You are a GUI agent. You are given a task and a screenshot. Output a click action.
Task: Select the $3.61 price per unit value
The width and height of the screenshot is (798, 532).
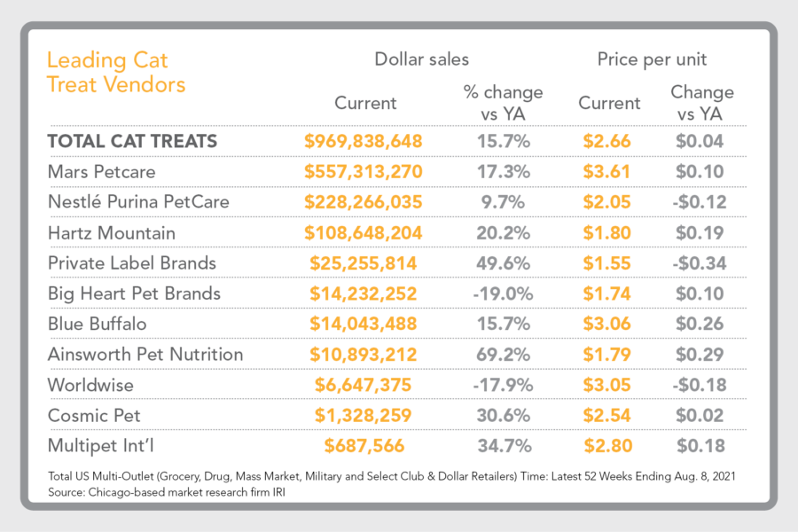[x=607, y=171]
